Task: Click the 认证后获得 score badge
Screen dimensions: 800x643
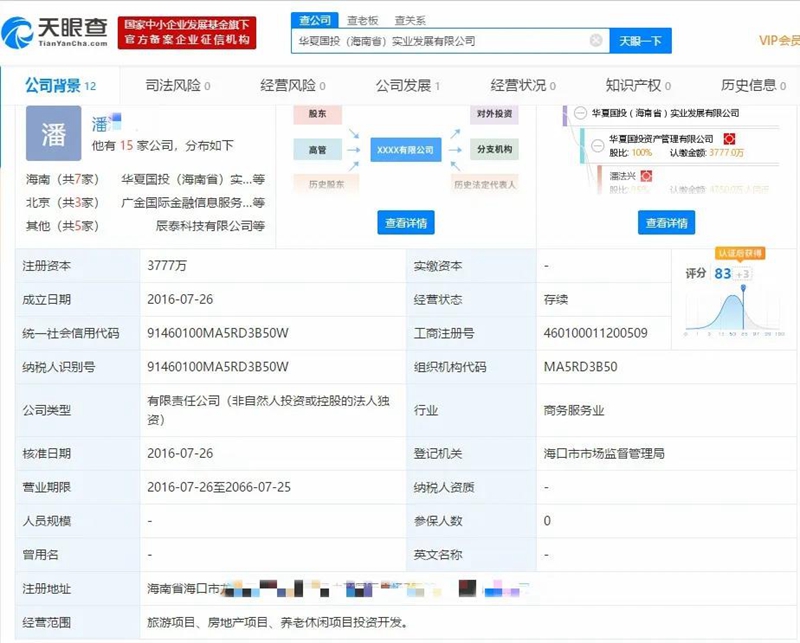Action: click(740, 253)
